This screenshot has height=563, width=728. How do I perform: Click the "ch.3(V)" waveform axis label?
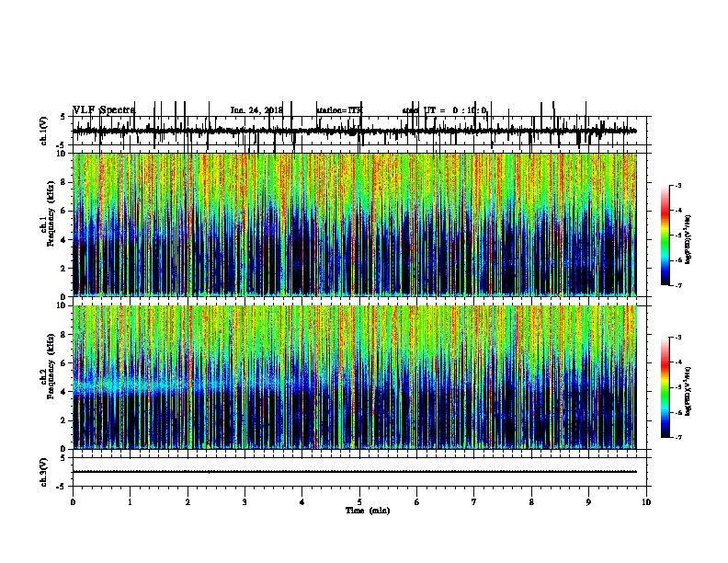click(44, 472)
